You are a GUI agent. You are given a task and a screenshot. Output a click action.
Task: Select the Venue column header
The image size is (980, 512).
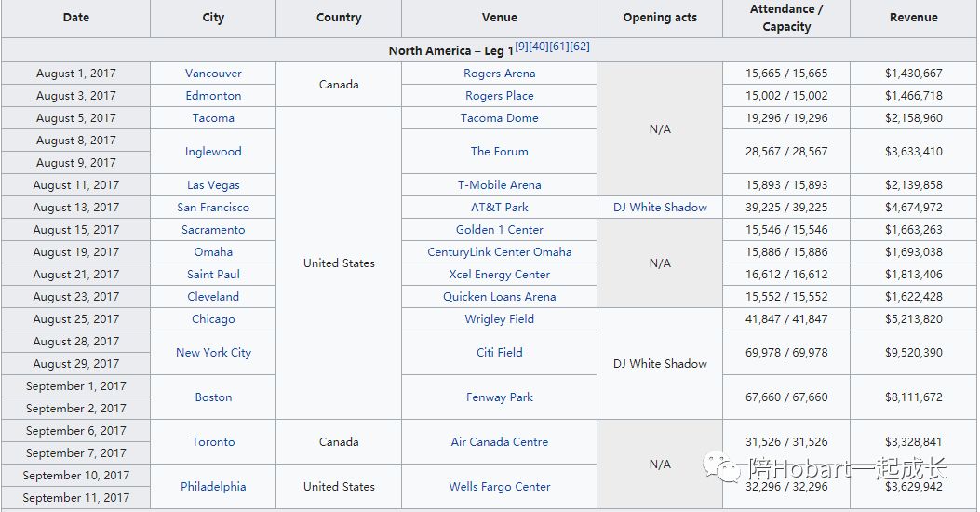[500, 18]
